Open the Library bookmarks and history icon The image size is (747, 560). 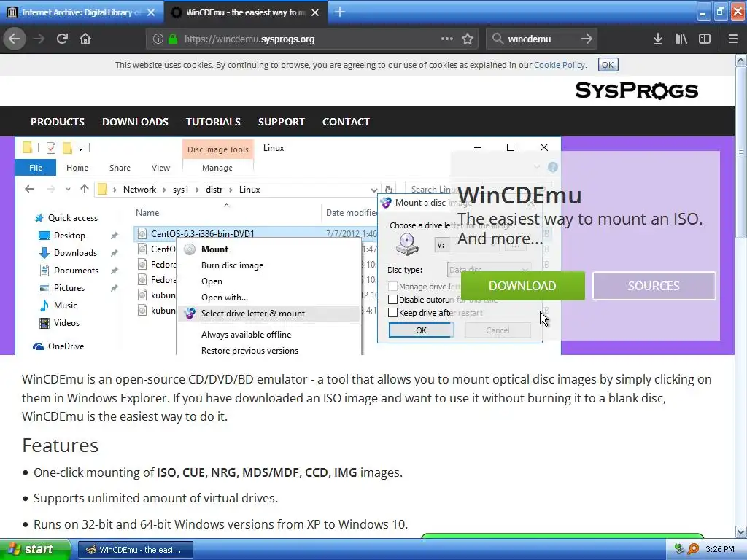coord(681,39)
